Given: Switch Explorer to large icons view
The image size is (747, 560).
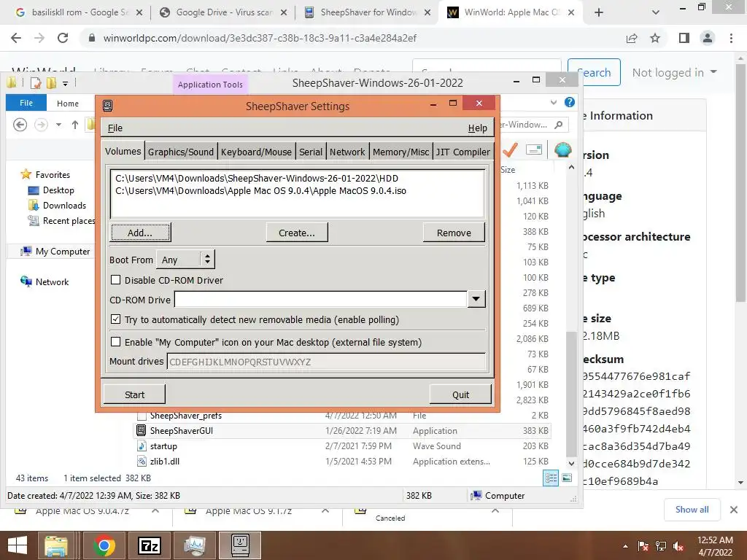Looking at the screenshot, I should (x=566, y=478).
